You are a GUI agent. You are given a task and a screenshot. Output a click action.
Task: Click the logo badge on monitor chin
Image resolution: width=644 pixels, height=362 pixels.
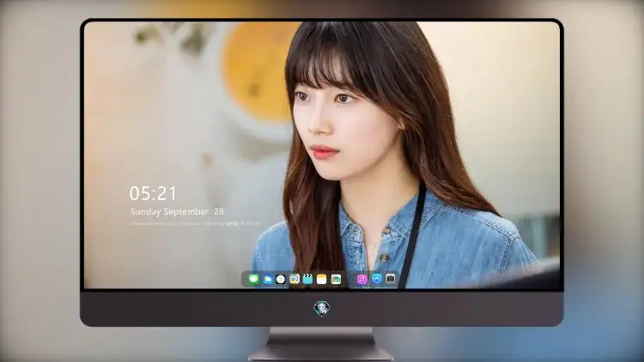coord(322,308)
